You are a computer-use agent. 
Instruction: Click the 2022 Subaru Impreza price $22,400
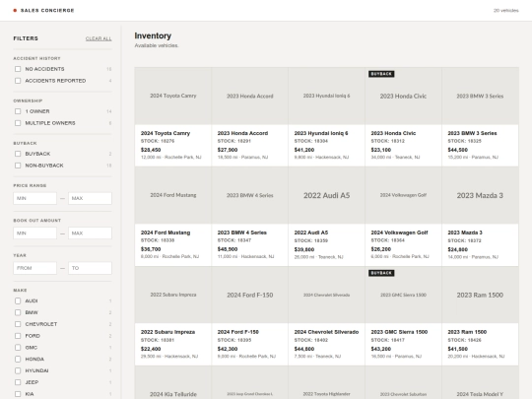151,349
